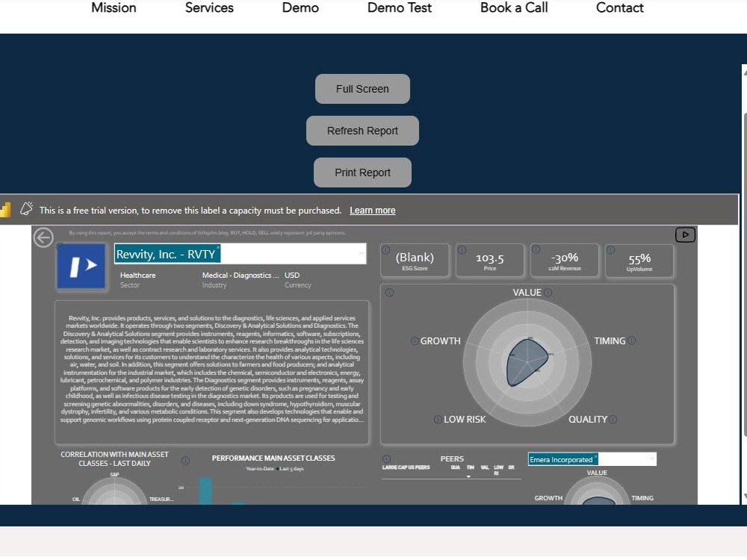The height and width of the screenshot is (560, 747).
Task: Click the play button in the report's top-right corner
Action: [x=685, y=234]
